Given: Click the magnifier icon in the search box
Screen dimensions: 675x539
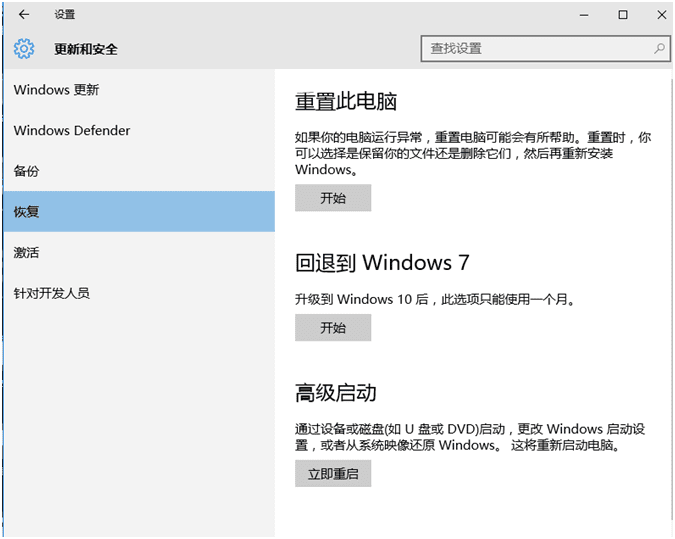Looking at the screenshot, I should point(660,48).
